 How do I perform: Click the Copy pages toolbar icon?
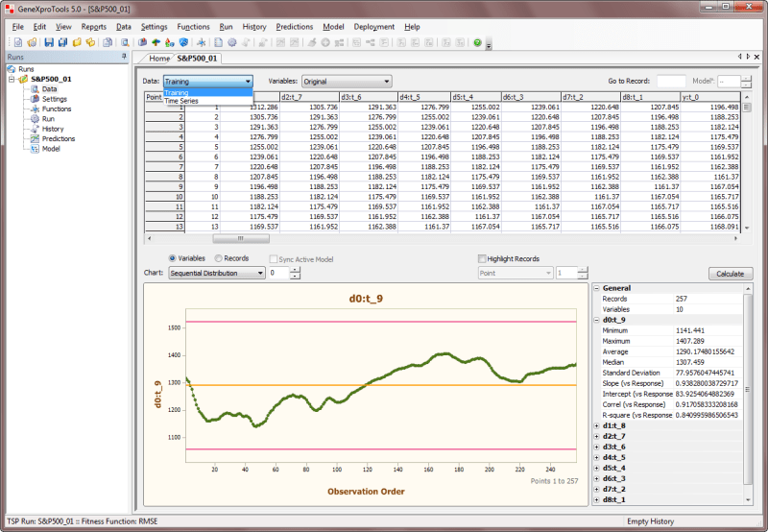[108, 42]
